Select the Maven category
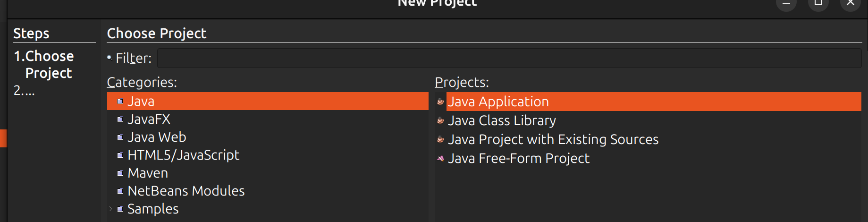Screen dimensions: 868x222 pos(148,173)
